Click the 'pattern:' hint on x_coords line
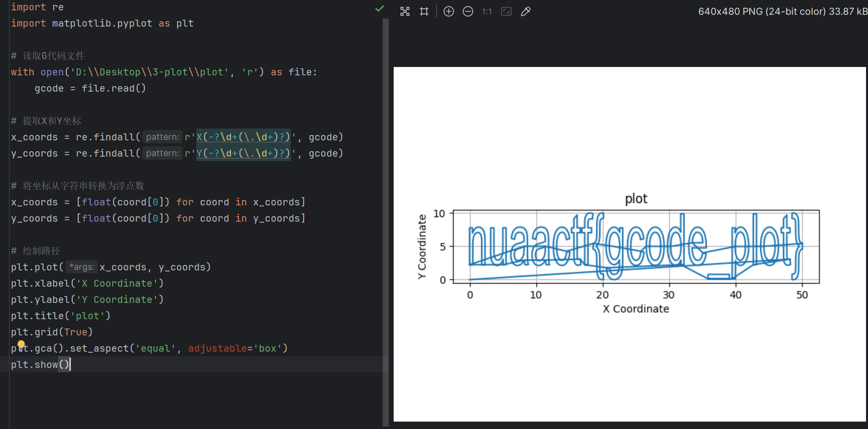This screenshot has height=429, width=868. pos(162,137)
